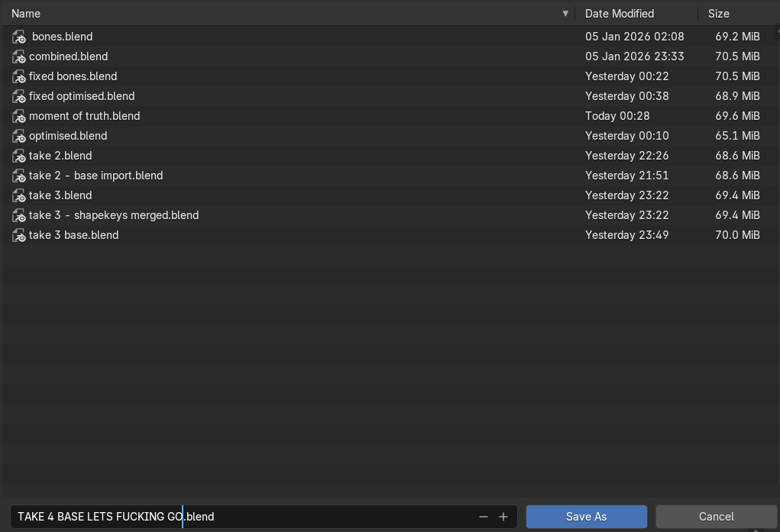Viewport: 780px width, 532px height.
Task: Click the 69.6 MiB size value
Action: point(737,116)
